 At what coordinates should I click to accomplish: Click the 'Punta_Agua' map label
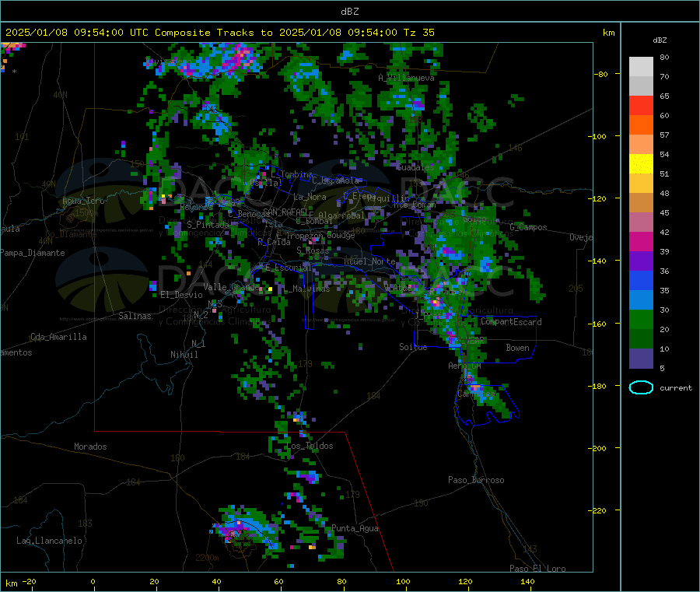(355, 528)
